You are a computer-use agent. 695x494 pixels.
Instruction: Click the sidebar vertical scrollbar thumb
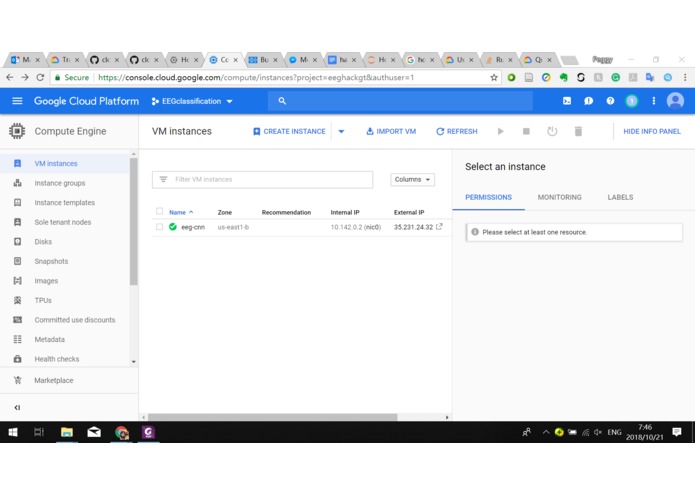pos(133,221)
